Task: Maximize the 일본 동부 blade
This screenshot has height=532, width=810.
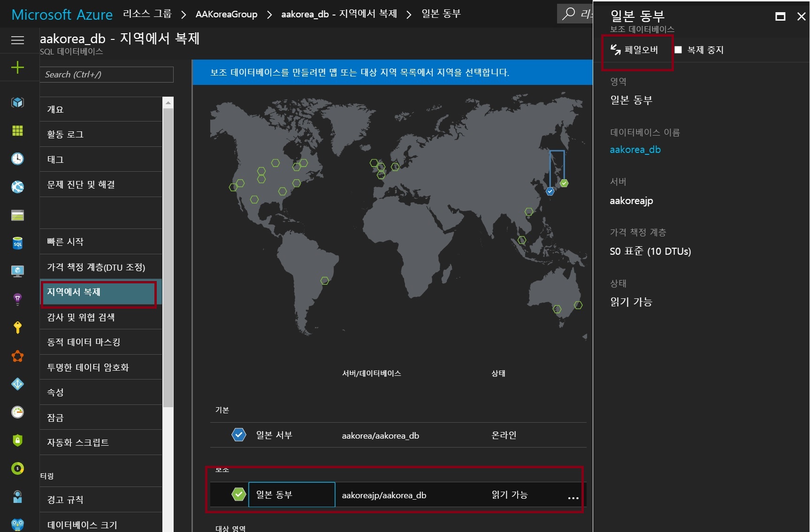Action: (780, 16)
